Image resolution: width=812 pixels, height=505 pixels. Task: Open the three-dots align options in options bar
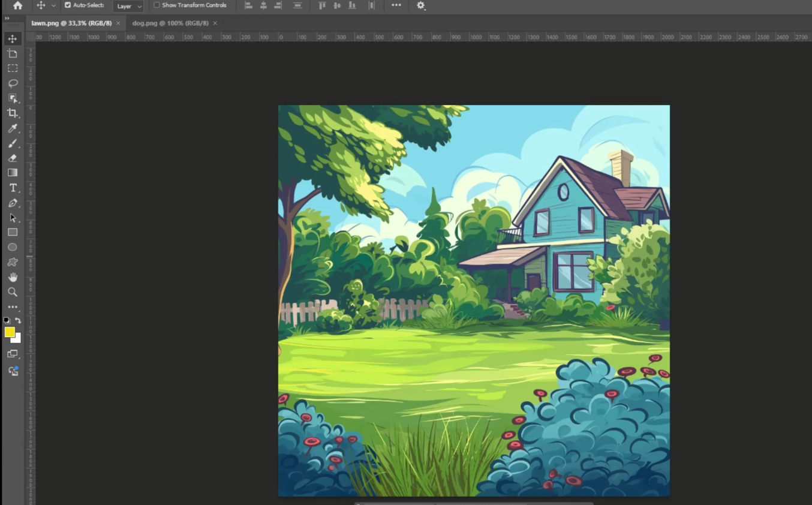(x=396, y=5)
